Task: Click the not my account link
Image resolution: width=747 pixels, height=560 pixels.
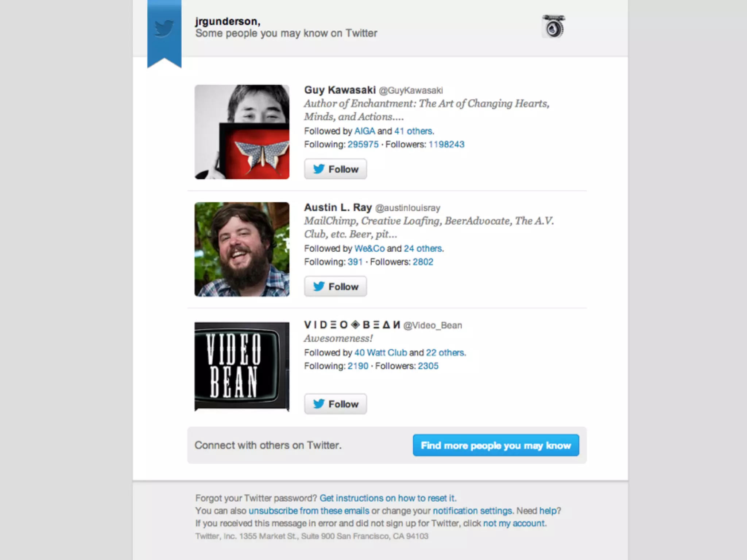Action: (x=514, y=523)
